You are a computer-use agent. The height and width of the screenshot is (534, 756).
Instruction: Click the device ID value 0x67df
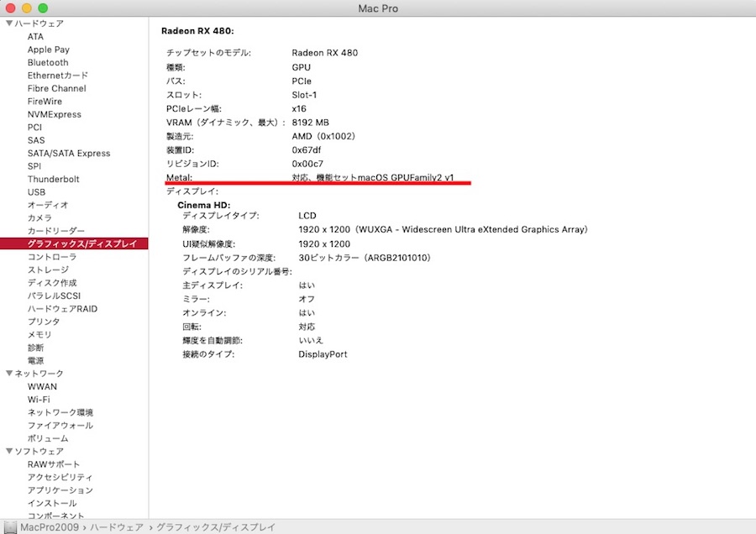pos(306,150)
